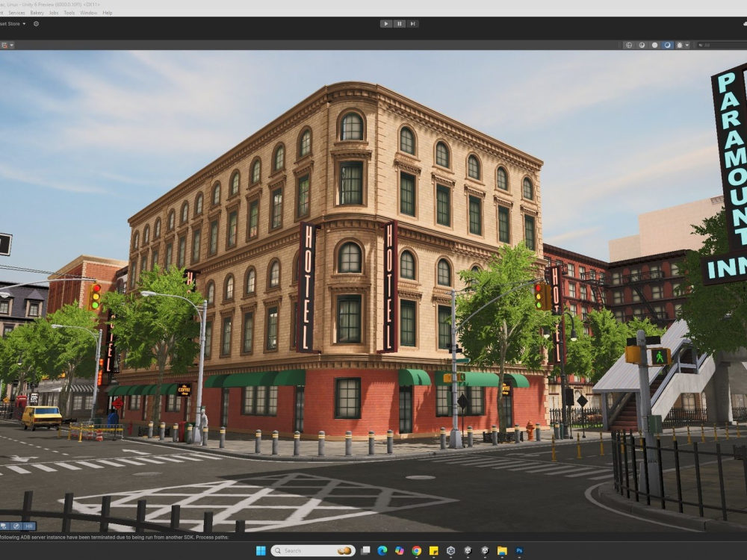
Task: Expand the Asset Store dropdown
Action: click(13, 24)
